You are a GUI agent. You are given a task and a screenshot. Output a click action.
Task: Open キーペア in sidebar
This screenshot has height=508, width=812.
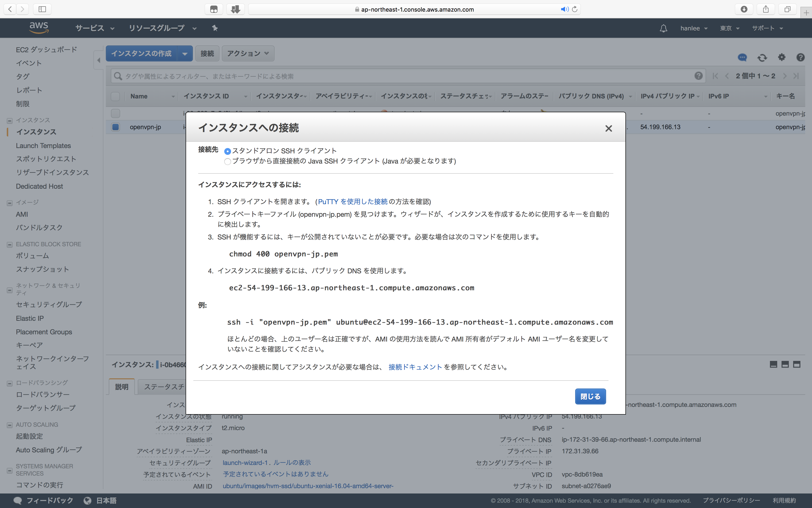coord(29,345)
